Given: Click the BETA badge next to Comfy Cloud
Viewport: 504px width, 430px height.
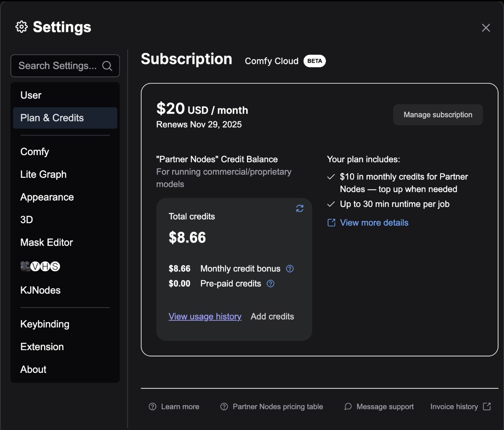Looking at the screenshot, I should pos(315,61).
